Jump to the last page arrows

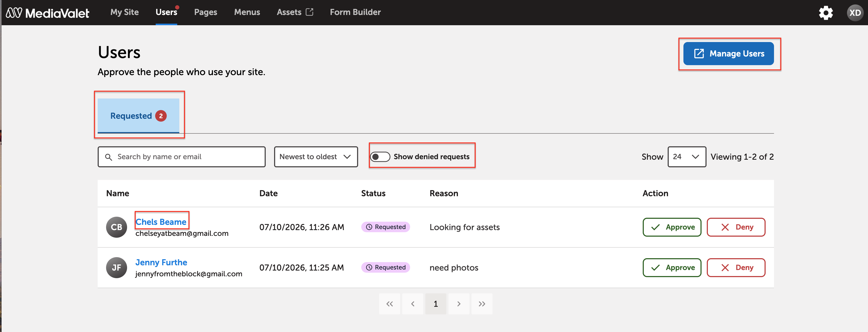point(482,304)
